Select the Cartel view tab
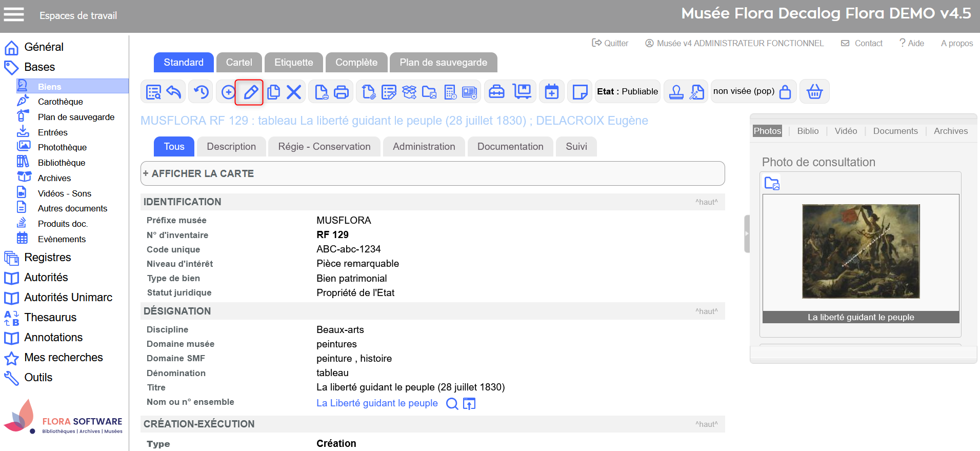The height and width of the screenshot is (451, 980). (239, 63)
